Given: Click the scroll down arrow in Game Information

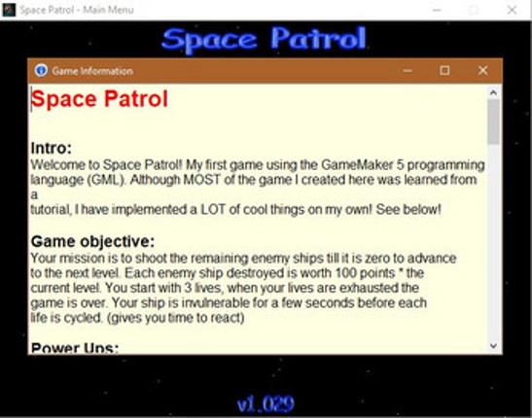Looking at the screenshot, I should pyautogui.click(x=493, y=346).
